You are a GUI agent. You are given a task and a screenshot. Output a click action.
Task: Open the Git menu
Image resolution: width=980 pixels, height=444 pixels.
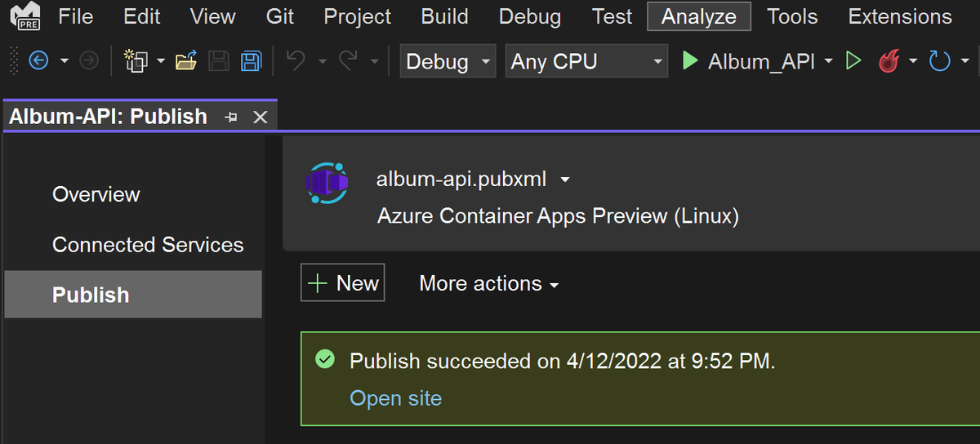[280, 16]
